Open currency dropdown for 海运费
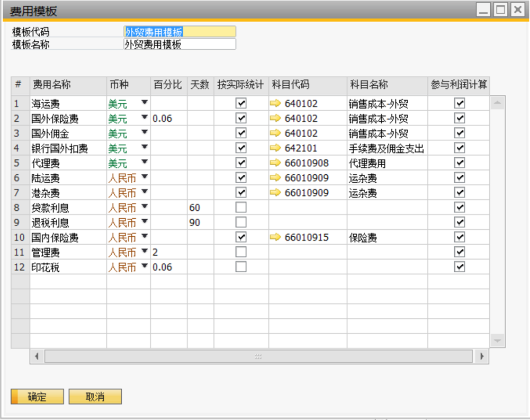The width and height of the screenshot is (530, 420). [145, 102]
